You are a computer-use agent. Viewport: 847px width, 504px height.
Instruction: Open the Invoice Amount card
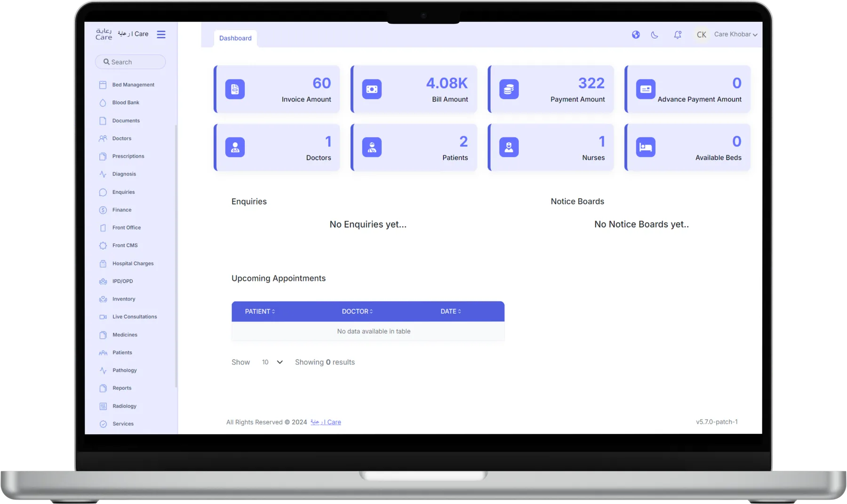277,89
